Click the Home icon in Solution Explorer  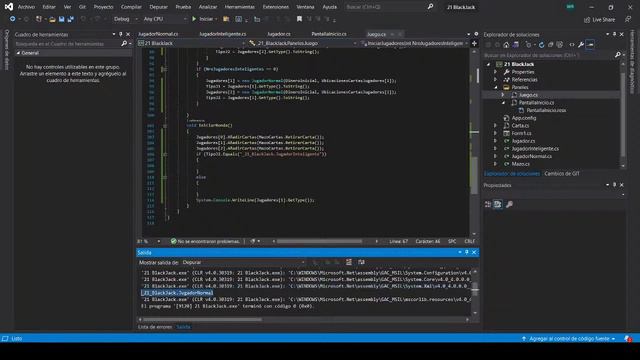(x=506, y=44)
